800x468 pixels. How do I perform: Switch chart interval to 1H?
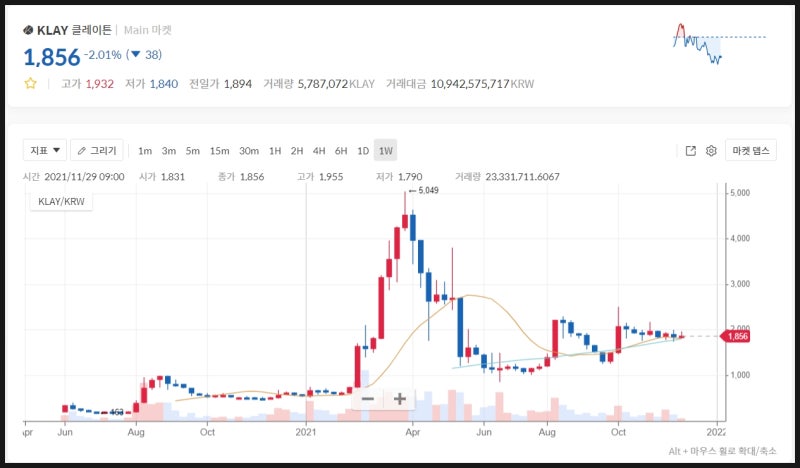275,151
